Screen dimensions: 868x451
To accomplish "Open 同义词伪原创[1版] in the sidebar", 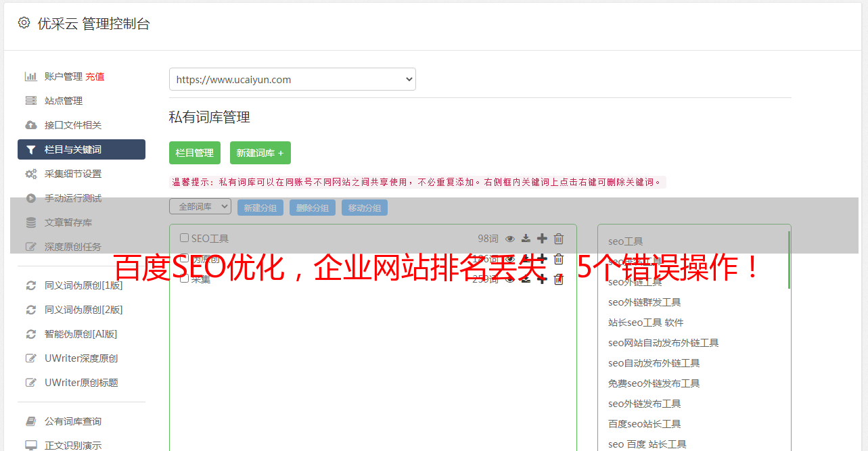I will [84, 285].
